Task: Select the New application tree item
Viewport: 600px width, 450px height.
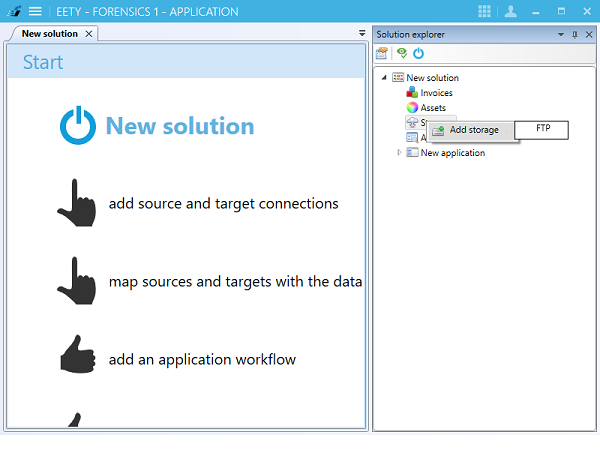Action: [x=453, y=153]
